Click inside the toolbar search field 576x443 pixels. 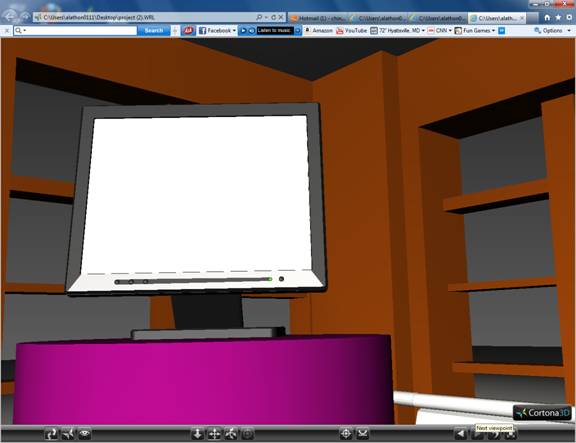[x=75, y=30]
